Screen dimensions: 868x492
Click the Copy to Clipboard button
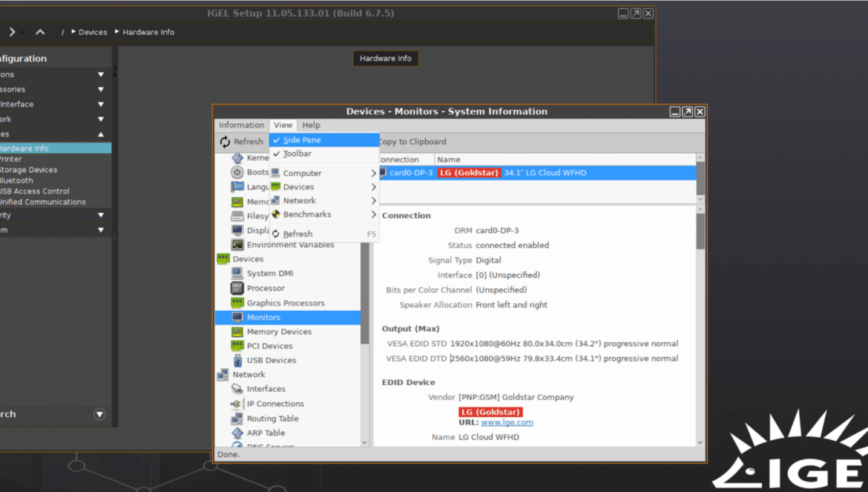click(412, 142)
